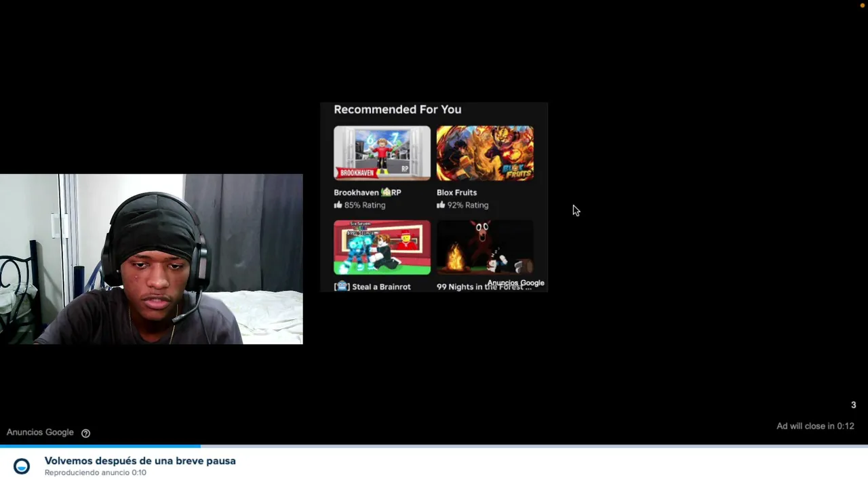Click the 'Recommended For You' heading
Screen dimensions: 868x488
pyautogui.click(x=397, y=109)
